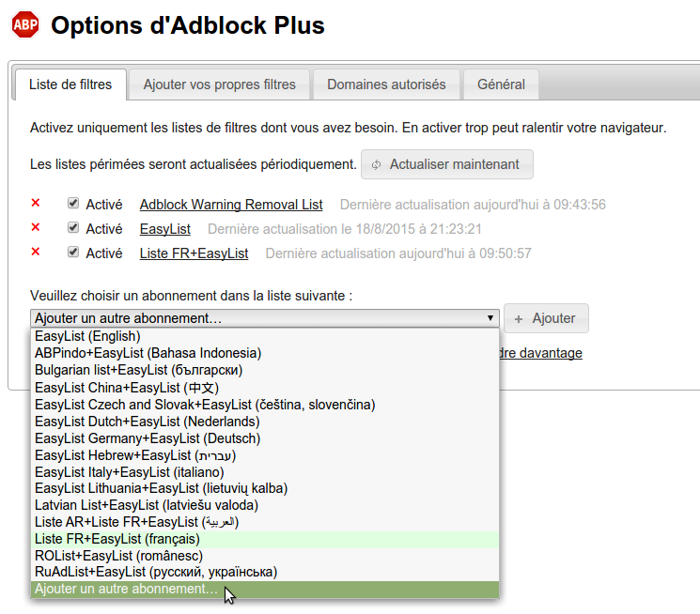Follow the EasyList subscription link
700x614 pixels.
[x=164, y=229]
